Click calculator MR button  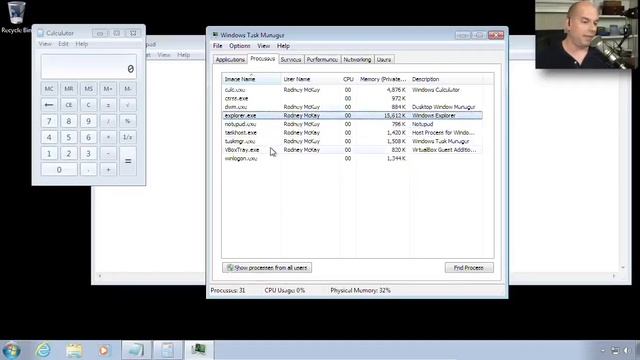(x=69, y=89)
